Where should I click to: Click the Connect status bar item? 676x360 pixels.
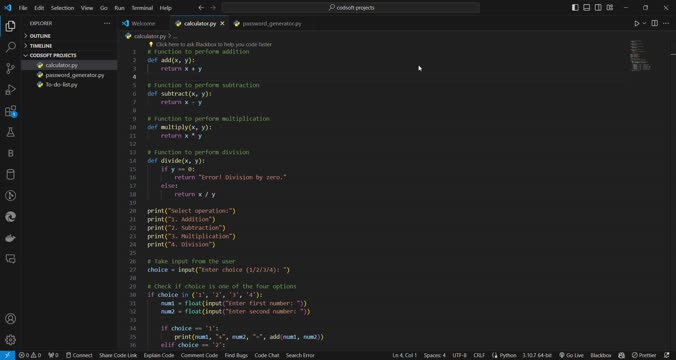(x=79, y=355)
